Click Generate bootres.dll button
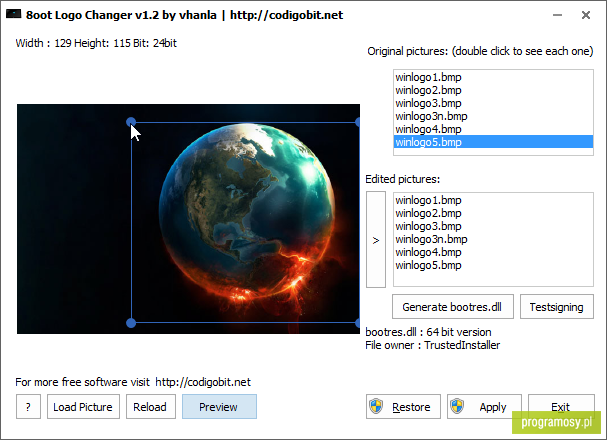Image resolution: width=607 pixels, height=440 pixels. point(453,307)
